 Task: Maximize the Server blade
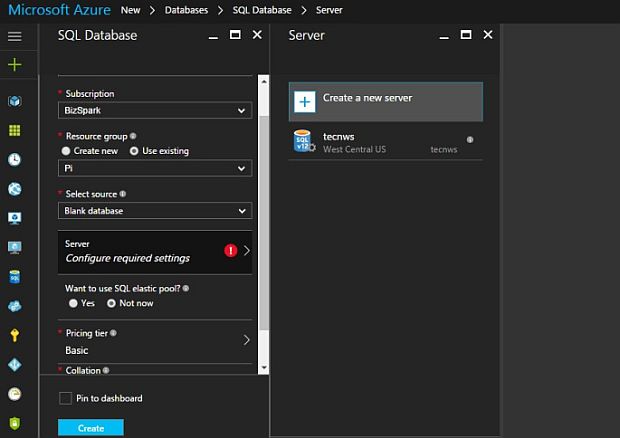pyautogui.click(x=466, y=35)
